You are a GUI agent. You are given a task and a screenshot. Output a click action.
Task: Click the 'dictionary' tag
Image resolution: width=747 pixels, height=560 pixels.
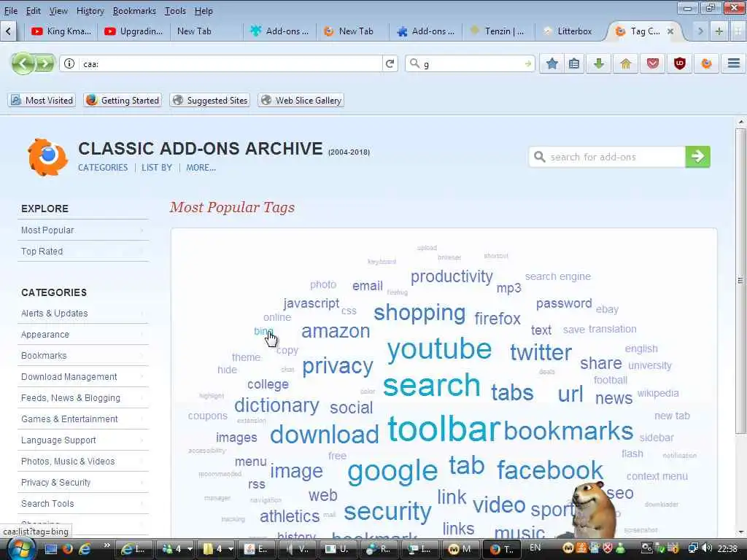pyautogui.click(x=276, y=405)
